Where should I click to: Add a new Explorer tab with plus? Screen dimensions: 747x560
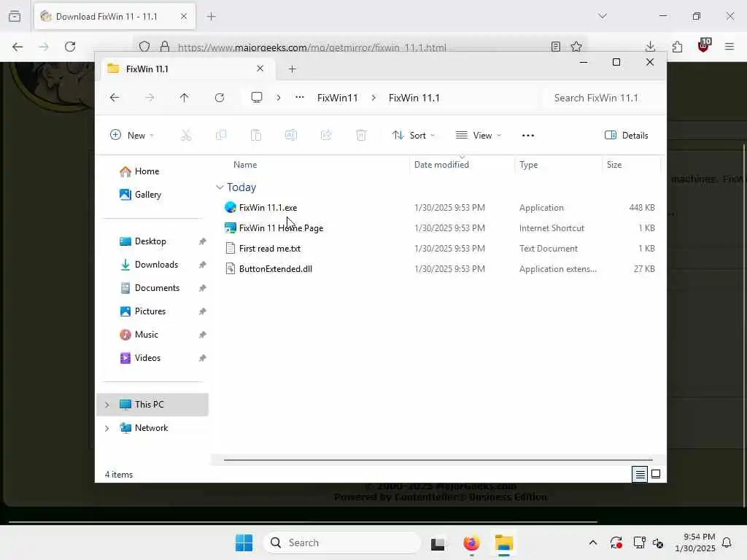click(x=293, y=69)
